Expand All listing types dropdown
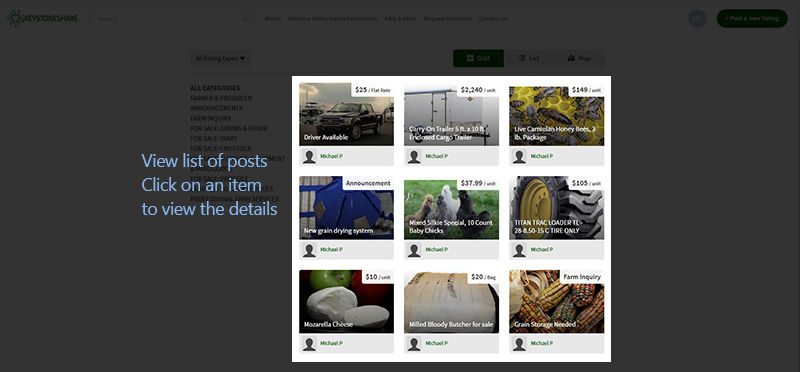Viewport: 800px width, 372px height. (x=220, y=58)
